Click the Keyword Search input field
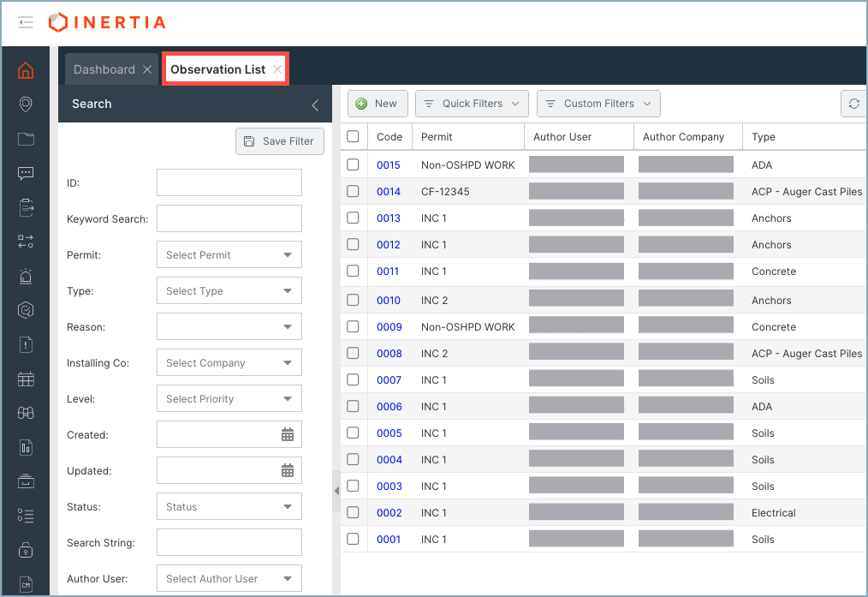This screenshot has width=868, height=597. 229,218
